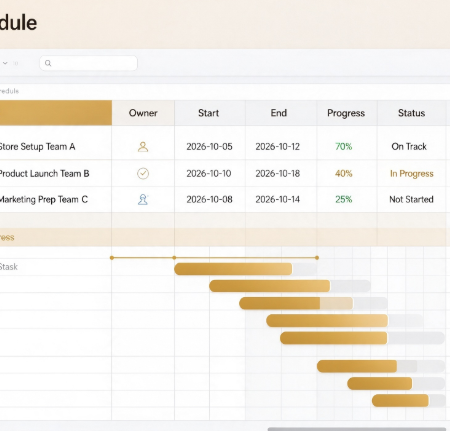Viewport: 450px width, 431px height.
Task: Click the Store Setup Team A owner person icon
Action: coord(143,147)
